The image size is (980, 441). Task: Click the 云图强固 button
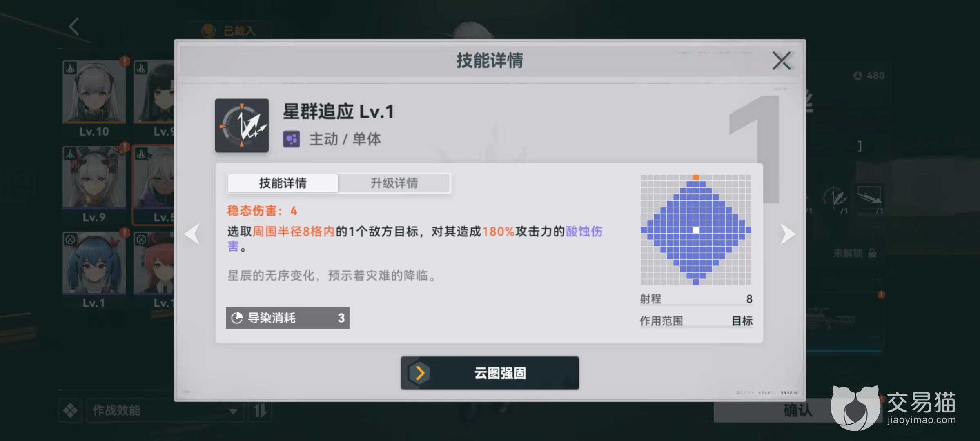point(490,373)
